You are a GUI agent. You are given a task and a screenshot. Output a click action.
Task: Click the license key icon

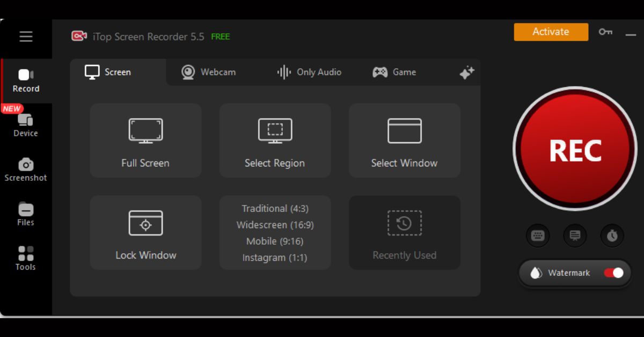(605, 32)
